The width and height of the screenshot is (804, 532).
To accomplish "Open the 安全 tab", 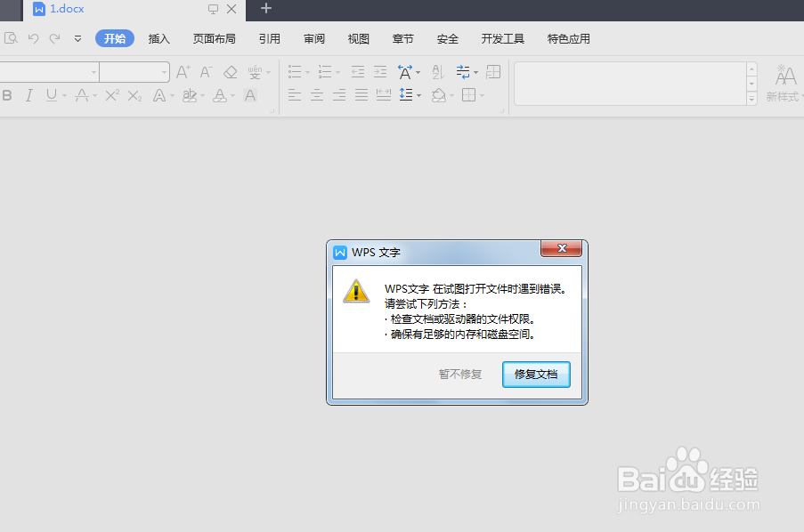I will click(x=448, y=38).
